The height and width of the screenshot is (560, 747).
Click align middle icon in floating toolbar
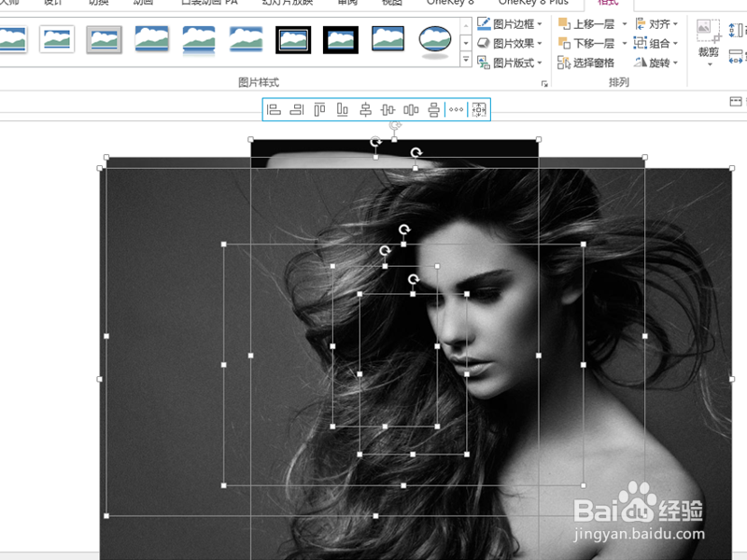388,110
